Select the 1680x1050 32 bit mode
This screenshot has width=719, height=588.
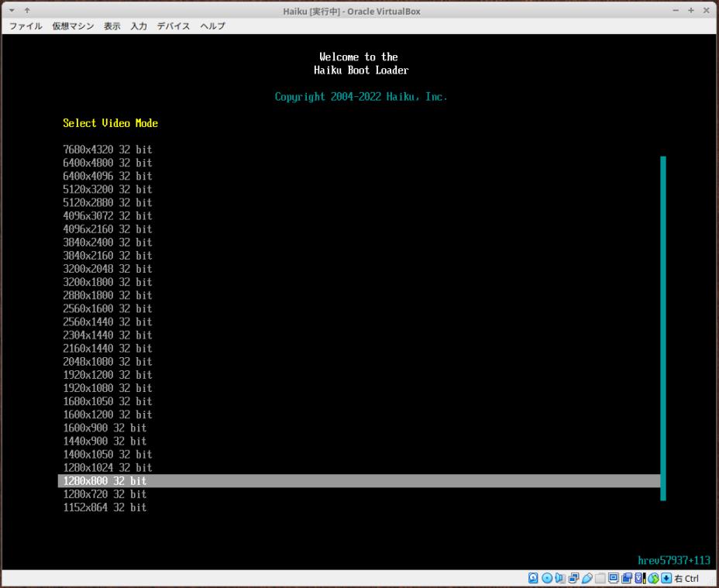107,402
